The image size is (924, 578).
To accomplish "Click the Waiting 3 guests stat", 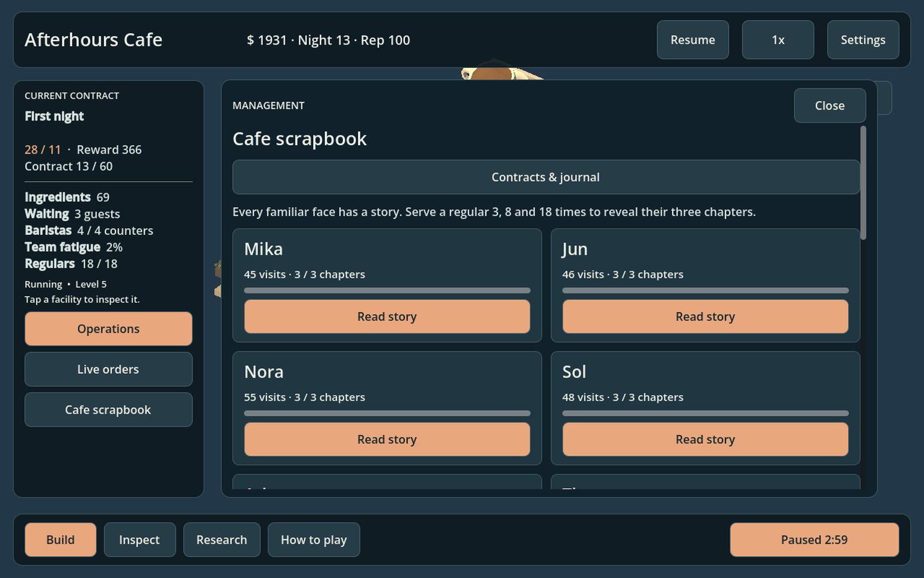I will (x=72, y=214).
